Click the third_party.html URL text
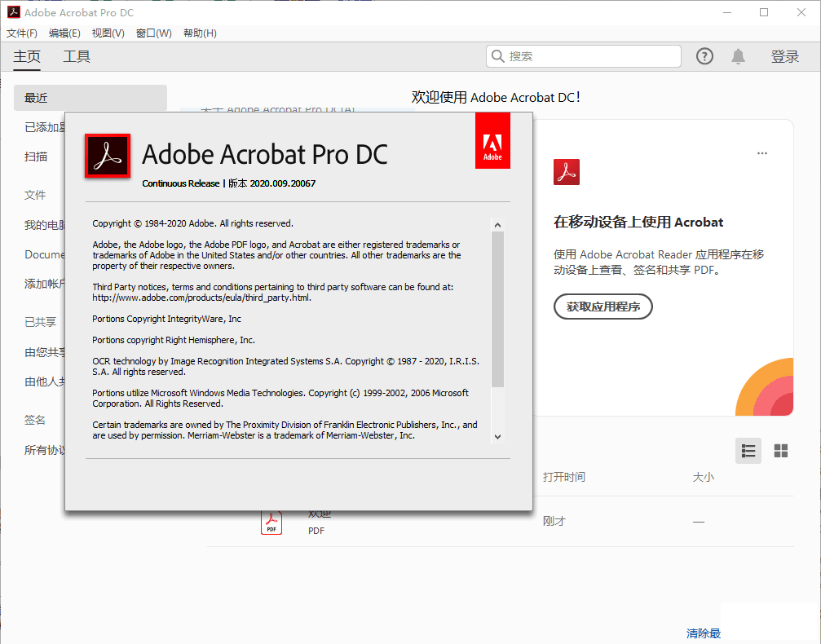The width and height of the screenshot is (821, 644). click(201, 298)
